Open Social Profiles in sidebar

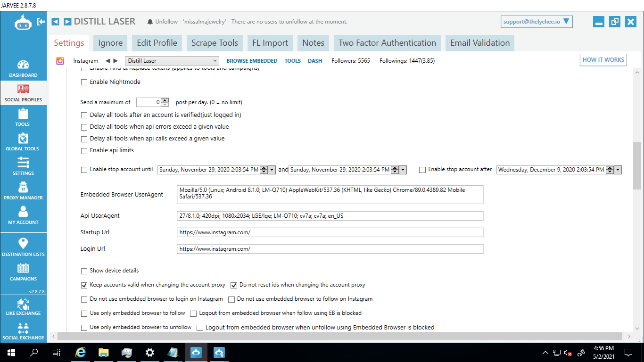pos(23,93)
